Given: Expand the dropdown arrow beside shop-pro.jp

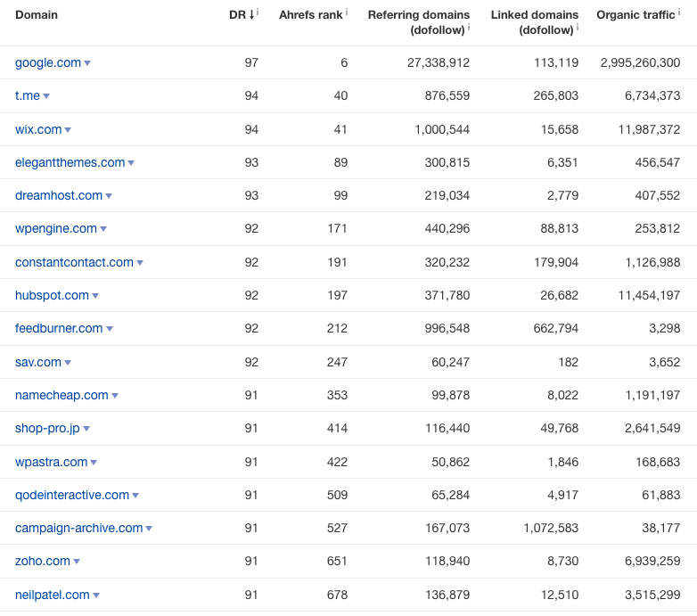Looking at the screenshot, I should click(86, 429).
